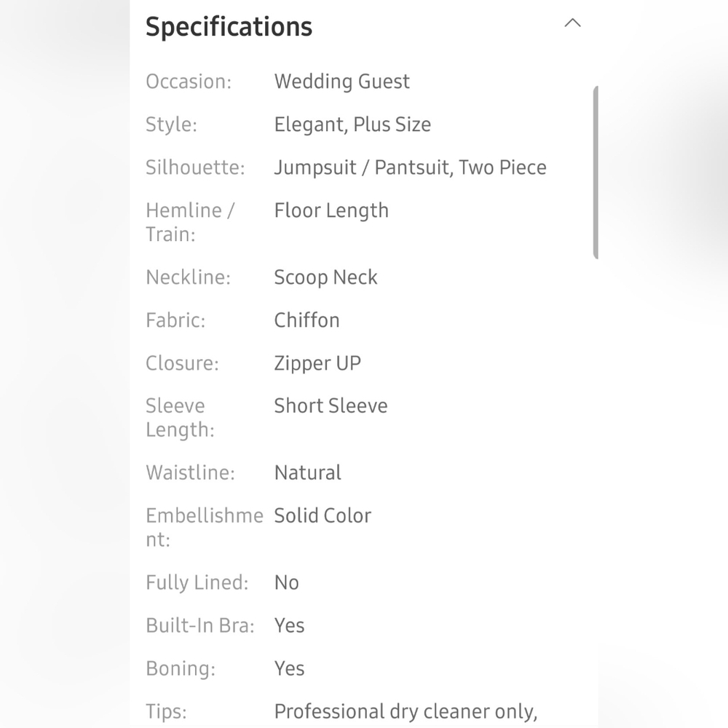Select the "Scoop Neck" neckline value
728x728 pixels.
click(325, 277)
